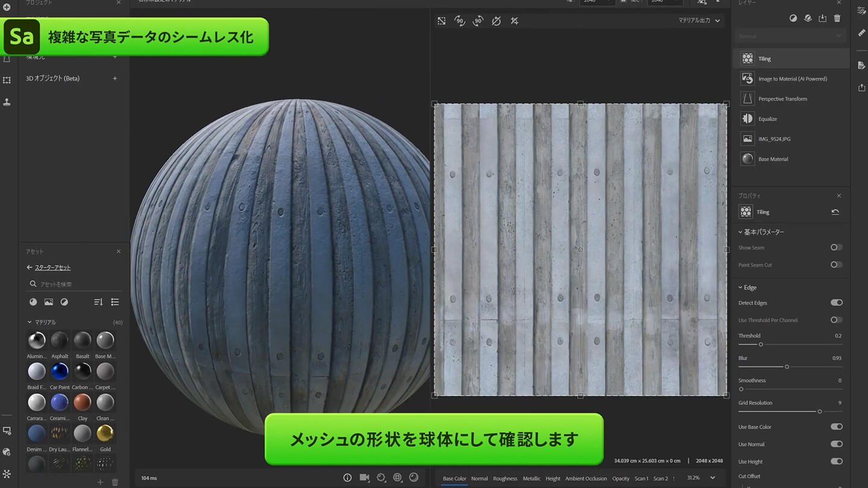Go back via スターターアセット link
Screen dimensions: 868x488
52,267
